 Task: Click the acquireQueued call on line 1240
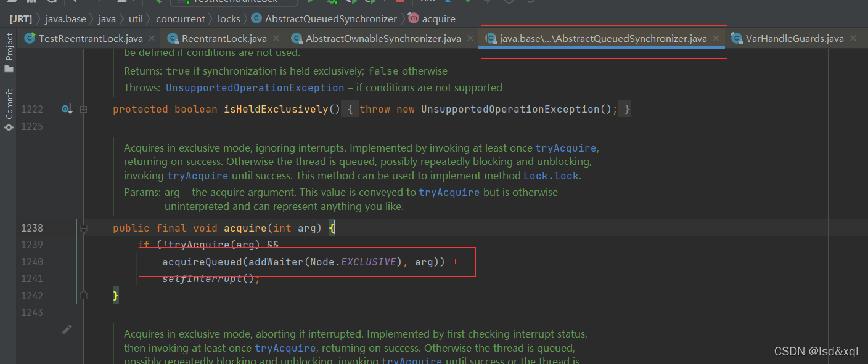click(202, 262)
